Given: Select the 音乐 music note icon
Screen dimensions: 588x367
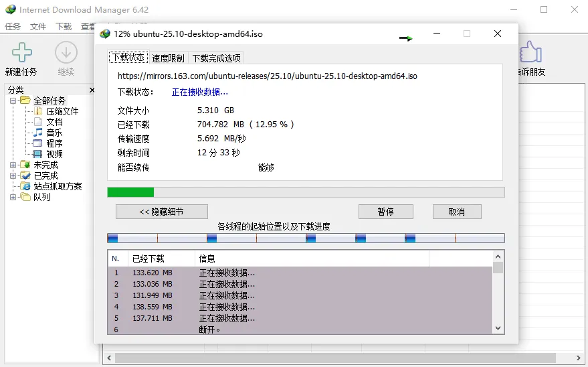Looking at the screenshot, I should pos(38,132).
